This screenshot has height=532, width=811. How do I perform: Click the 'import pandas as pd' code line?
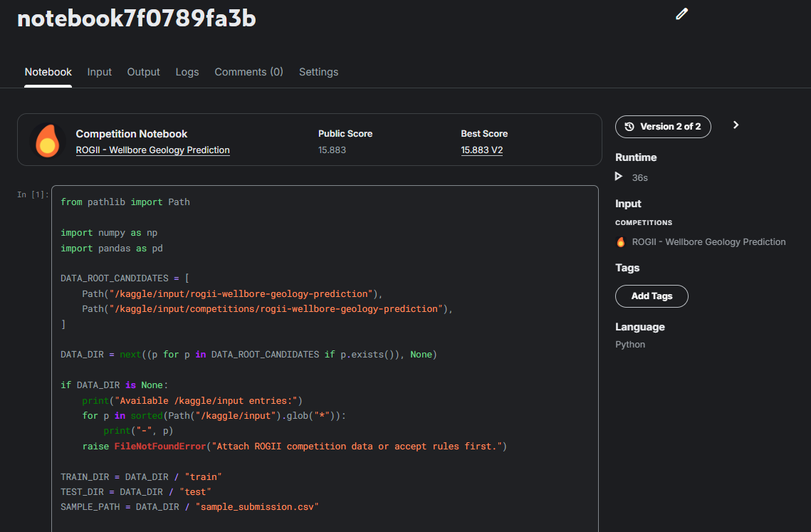tap(112, 249)
